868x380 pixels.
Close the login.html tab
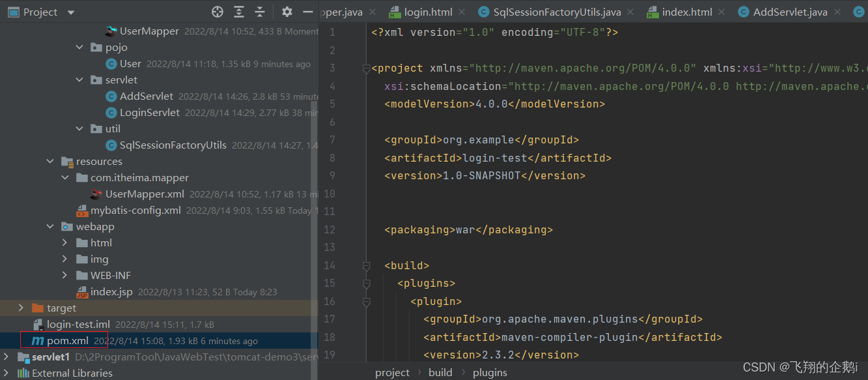click(462, 12)
